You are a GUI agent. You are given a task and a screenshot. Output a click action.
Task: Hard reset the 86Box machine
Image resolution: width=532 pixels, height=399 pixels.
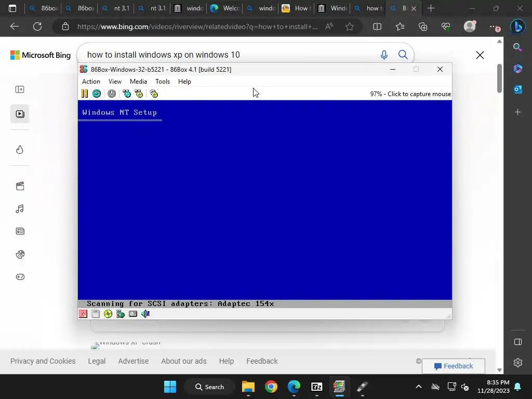97,94
